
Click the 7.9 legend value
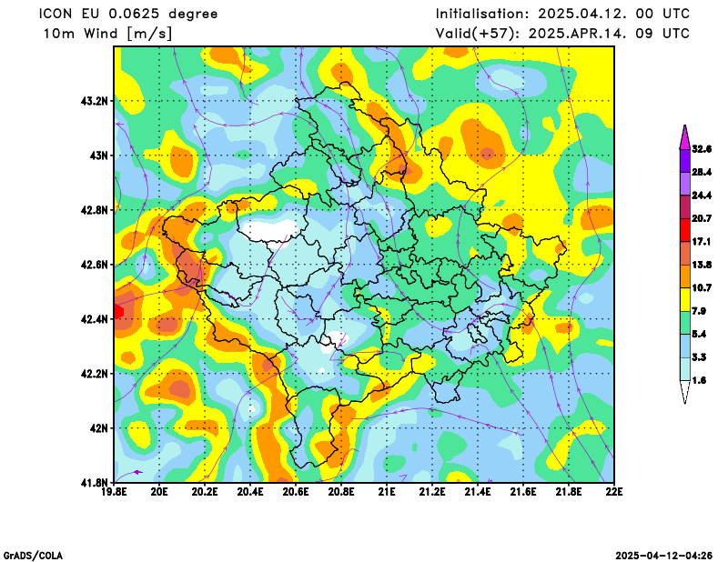699,311
